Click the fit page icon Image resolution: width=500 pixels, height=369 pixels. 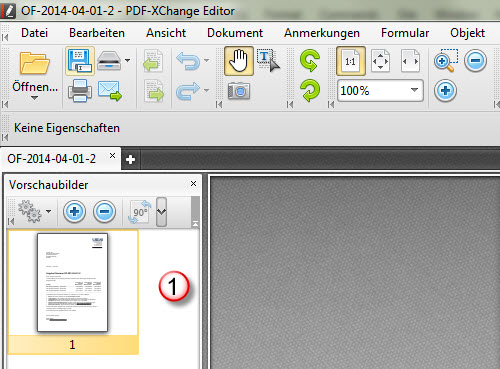point(380,61)
